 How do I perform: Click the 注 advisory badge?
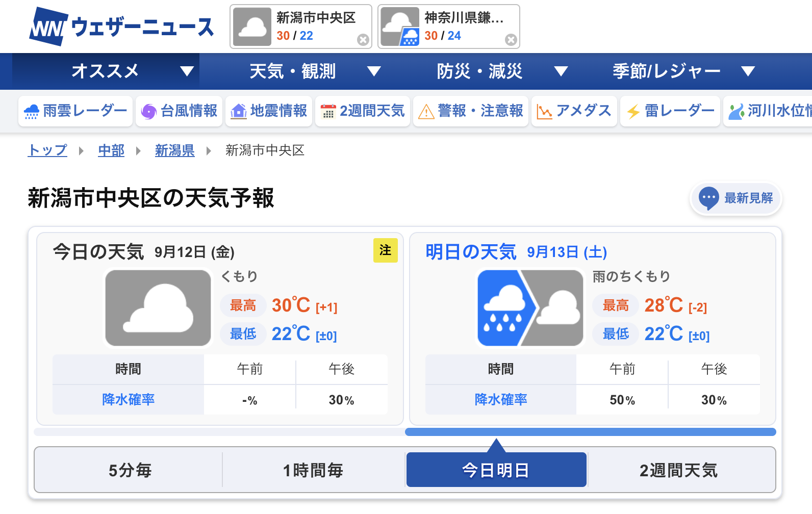point(385,250)
